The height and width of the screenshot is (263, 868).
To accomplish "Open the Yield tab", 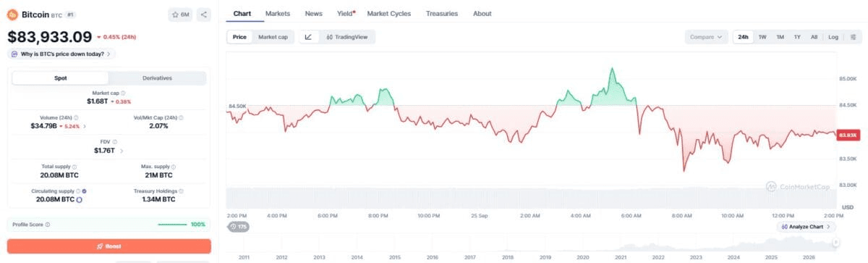I will pos(346,13).
